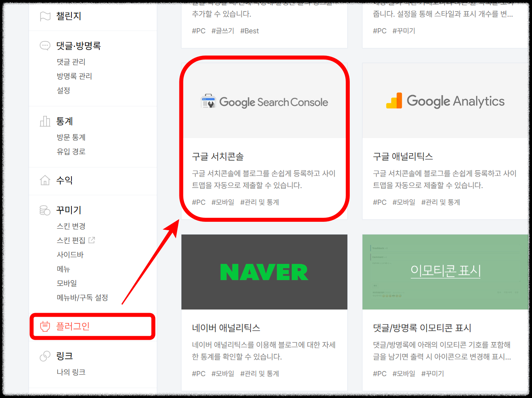Click the 꾸미기 icon

45,210
